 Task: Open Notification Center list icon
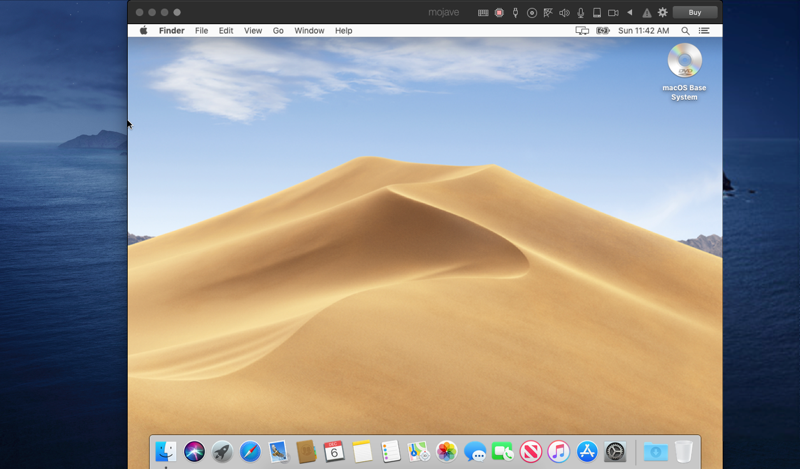704,31
